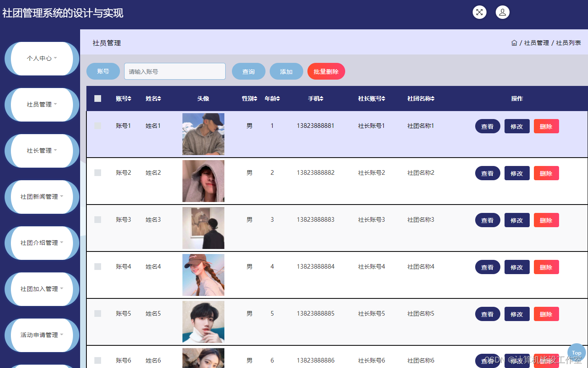Edit 账号1 with 修改 button
The image size is (588, 368).
pos(517,126)
